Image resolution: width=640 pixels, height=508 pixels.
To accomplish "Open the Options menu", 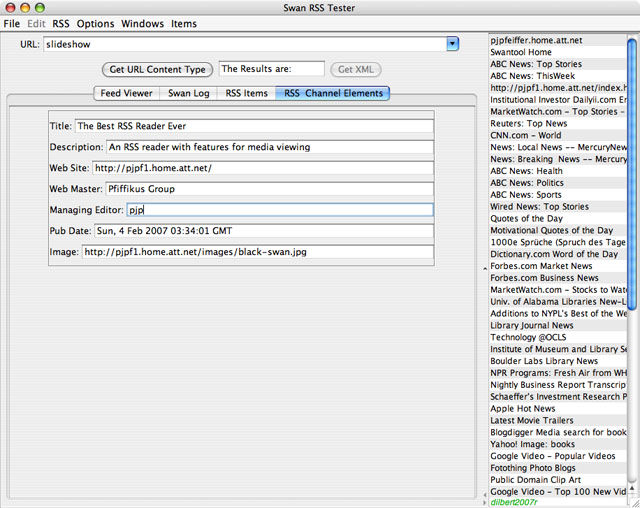I will click(96, 23).
